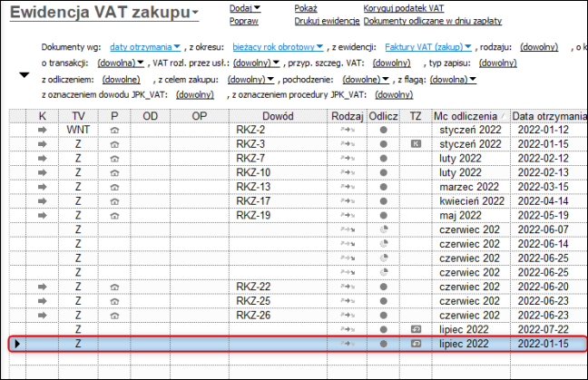Click the arrow icon in the RKZ-2 row
This screenshot has width=588, height=380.
pyautogui.click(x=43, y=130)
